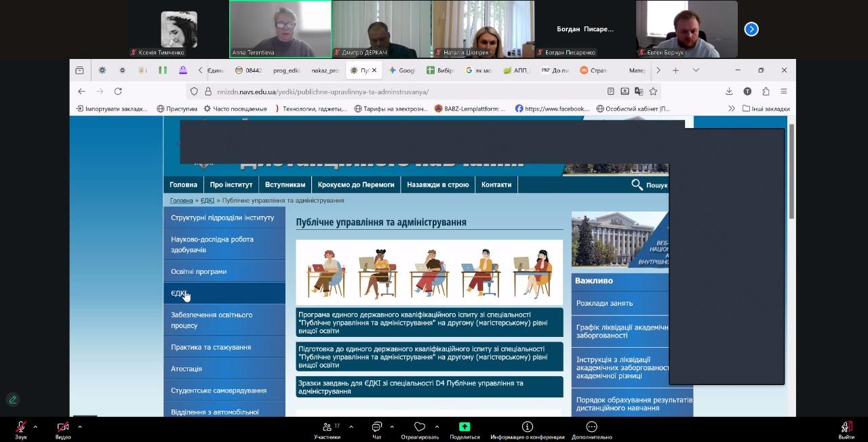
Task: Open the Вступникам menu item
Action: 285,184
